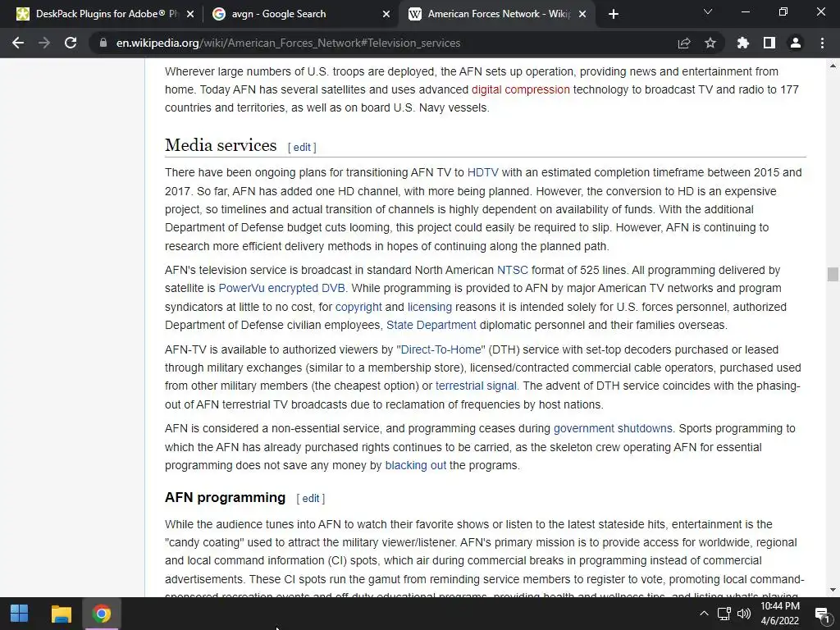Image resolution: width=840 pixels, height=630 pixels.
Task: Close the DeskPack Plugins tab
Action: pyautogui.click(x=190, y=14)
